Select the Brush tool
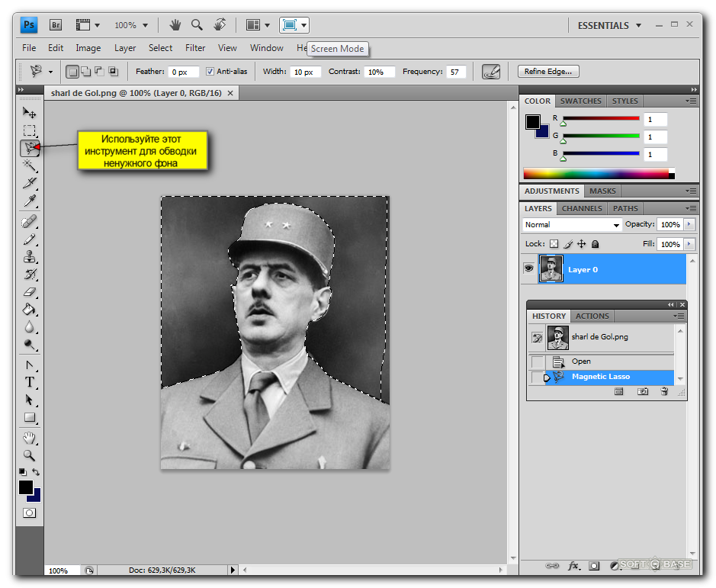The width and height of the screenshot is (716, 588). (x=29, y=239)
